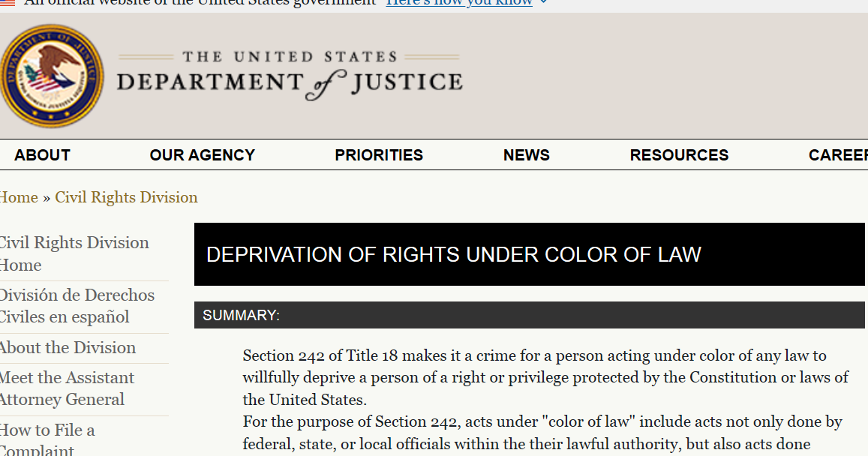Open "Meet the Assistant Attorney General" page
The image size is (868, 456).
(x=67, y=388)
